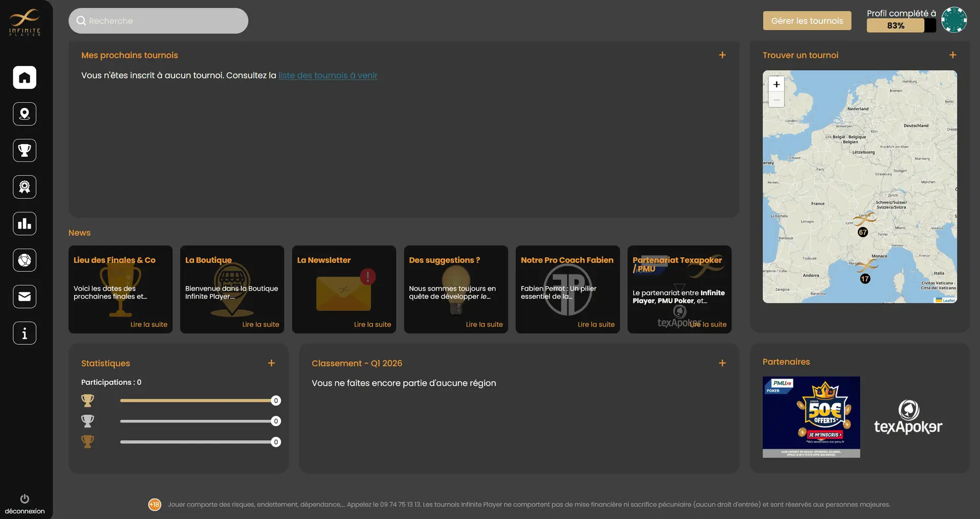
Task: Open the trophy tournaments sidebar icon
Action: (24, 151)
